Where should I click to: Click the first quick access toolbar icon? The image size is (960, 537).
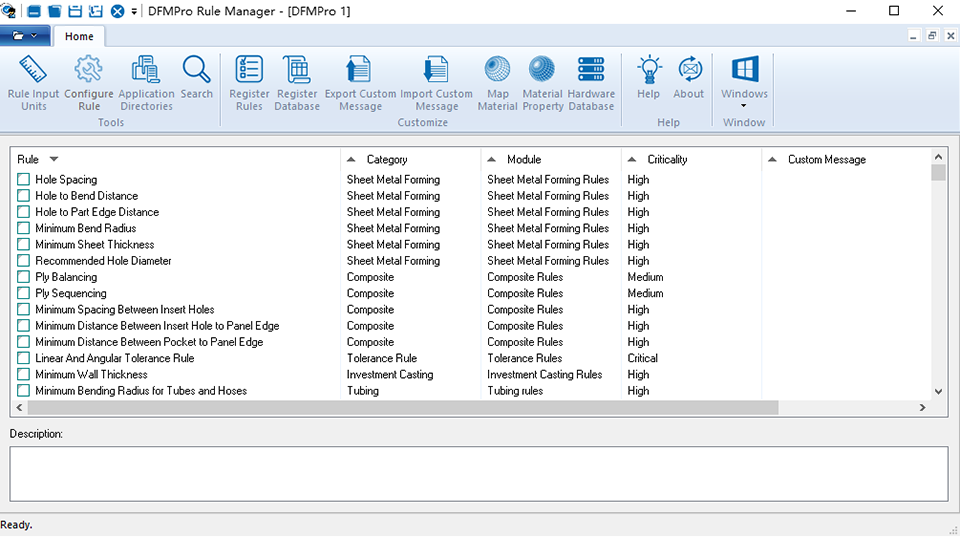pos(34,11)
